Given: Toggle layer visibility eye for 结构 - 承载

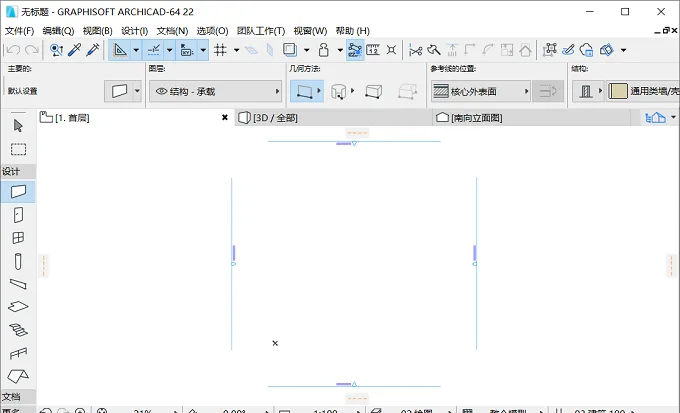Looking at the screenshot, I should click(162, 92).
